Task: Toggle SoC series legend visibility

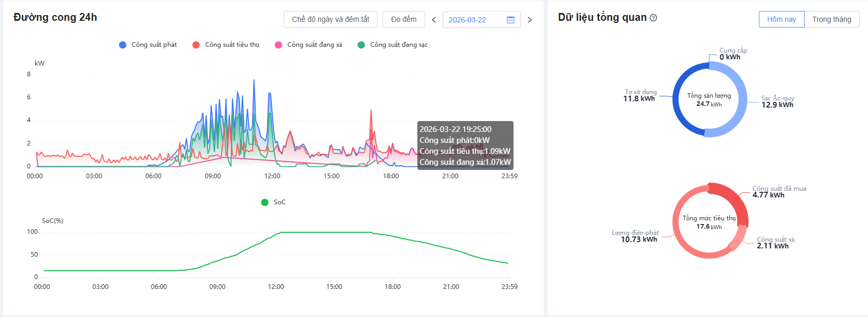Action: point(265,202)
